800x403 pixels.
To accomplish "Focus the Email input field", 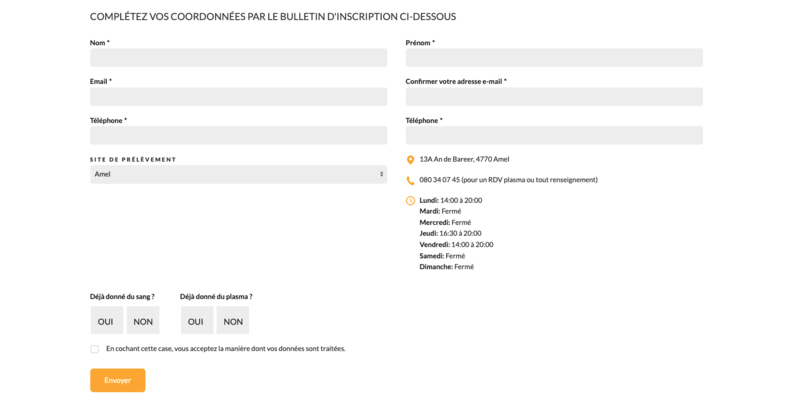I will pos(238,97).
